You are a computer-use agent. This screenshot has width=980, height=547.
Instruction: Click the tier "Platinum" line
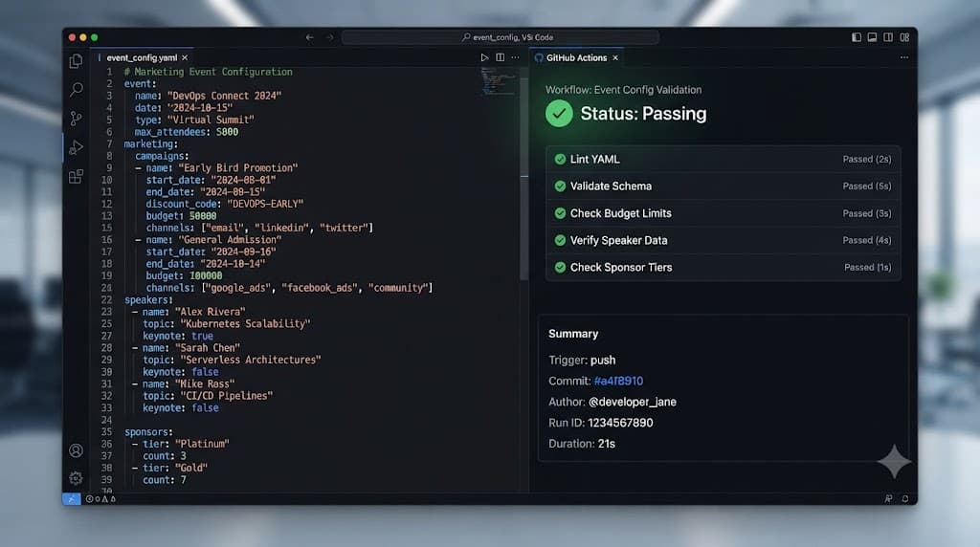180,444
